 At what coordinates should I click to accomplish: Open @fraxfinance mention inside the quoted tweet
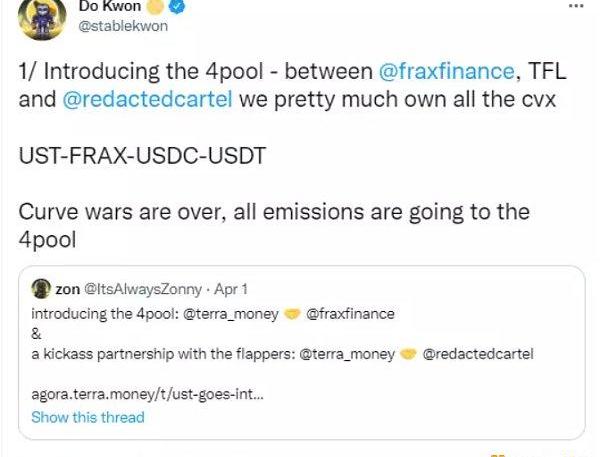point(349,314)
